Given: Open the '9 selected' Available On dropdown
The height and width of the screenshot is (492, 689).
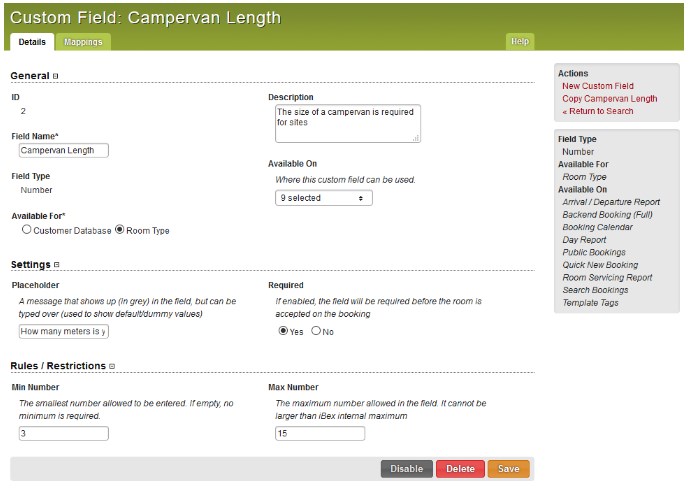Looking at the screenshot, I should [324, 198].
